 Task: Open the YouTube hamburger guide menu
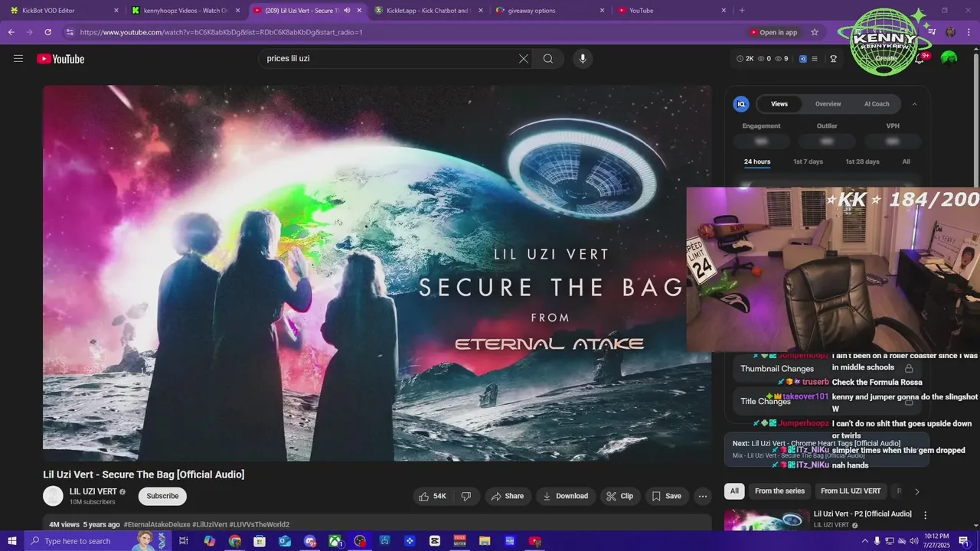[18, 59]
